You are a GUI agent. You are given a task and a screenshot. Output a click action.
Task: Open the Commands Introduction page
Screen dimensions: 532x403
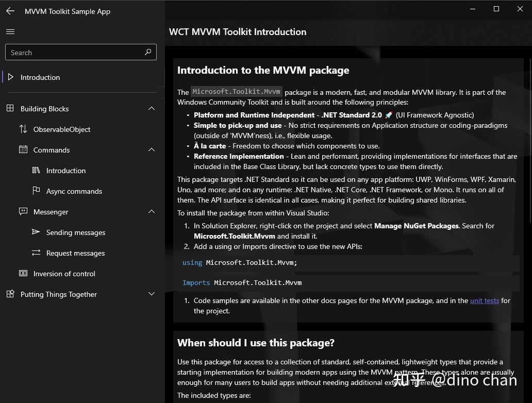tap(65, 170)
